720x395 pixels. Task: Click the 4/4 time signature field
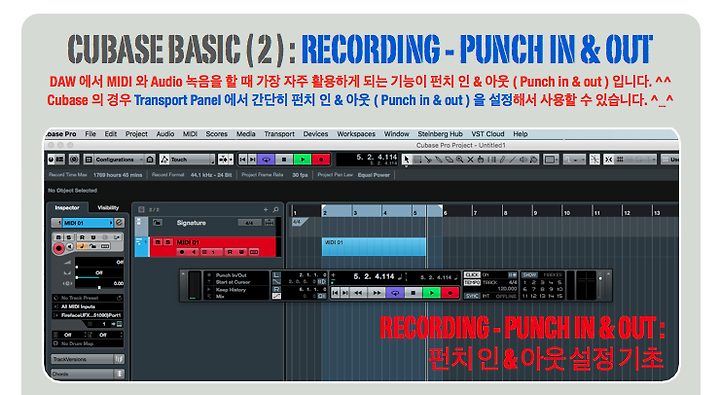click(249, 223)
